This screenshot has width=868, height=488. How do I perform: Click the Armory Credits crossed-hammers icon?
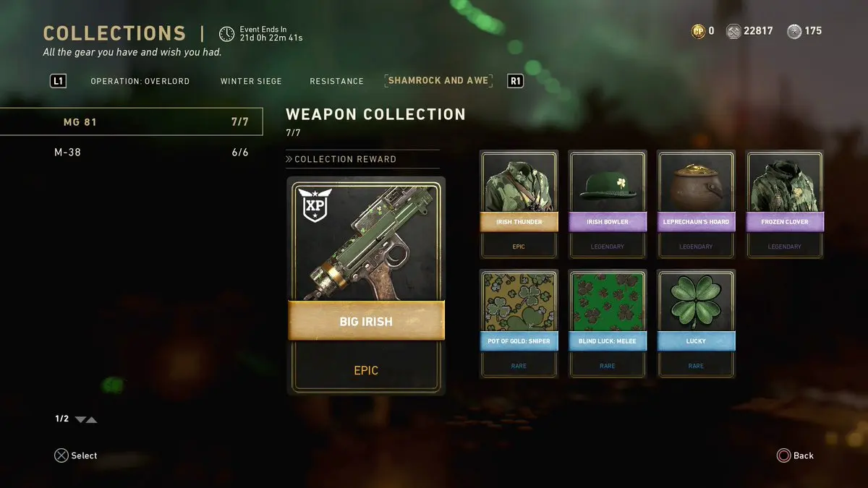tap(733, 31)
